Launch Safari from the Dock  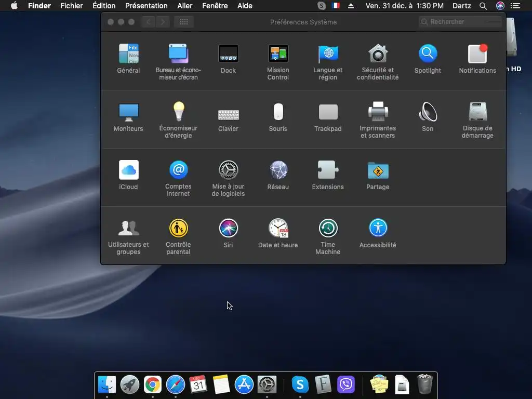point(176,384)
